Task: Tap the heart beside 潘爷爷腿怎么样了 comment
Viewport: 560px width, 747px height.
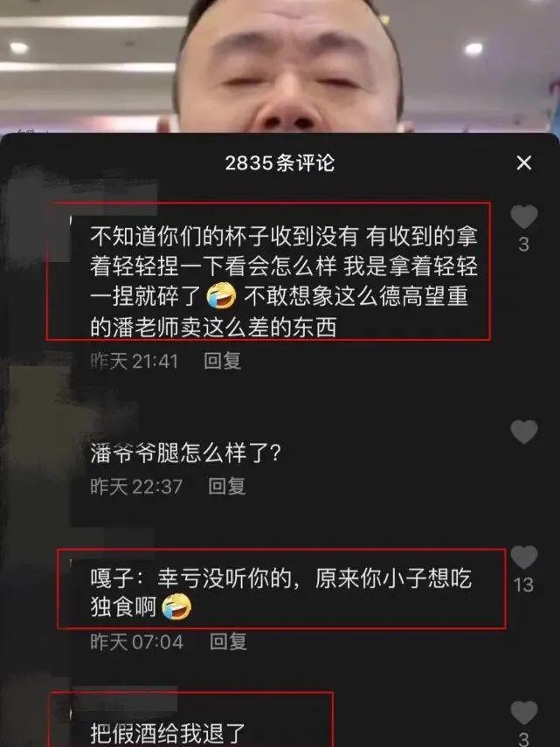Action: 524,432
